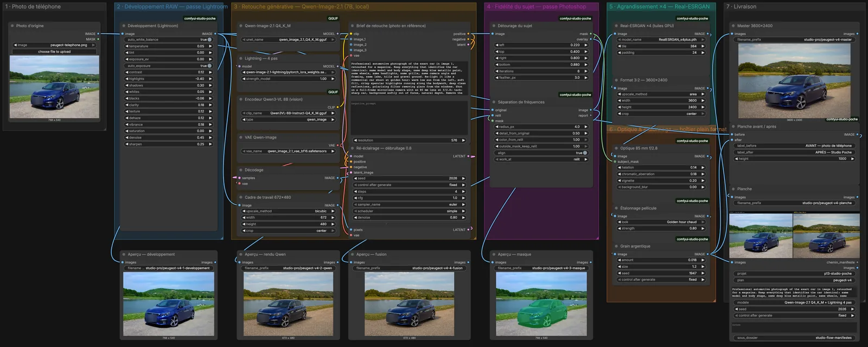The height and width of the screenshot is (347, 868).
Task: Collapse the Séparation de fréquences node dot
Action: pos(494,102)
